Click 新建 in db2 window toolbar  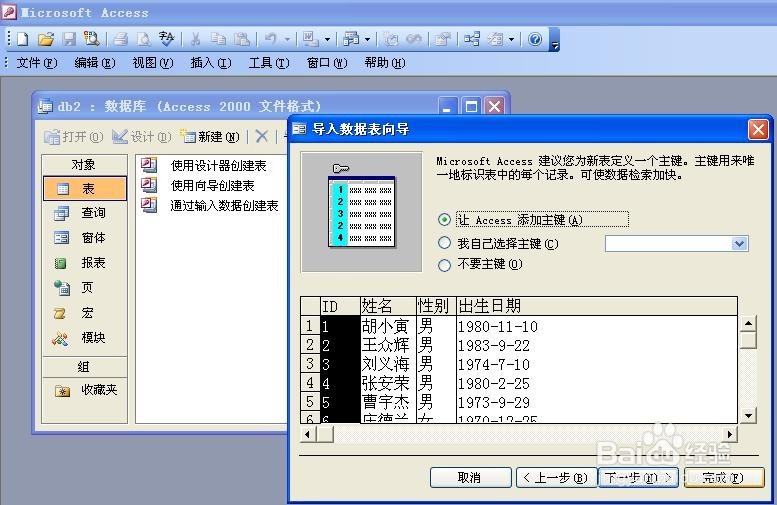[x=210, y=137]
